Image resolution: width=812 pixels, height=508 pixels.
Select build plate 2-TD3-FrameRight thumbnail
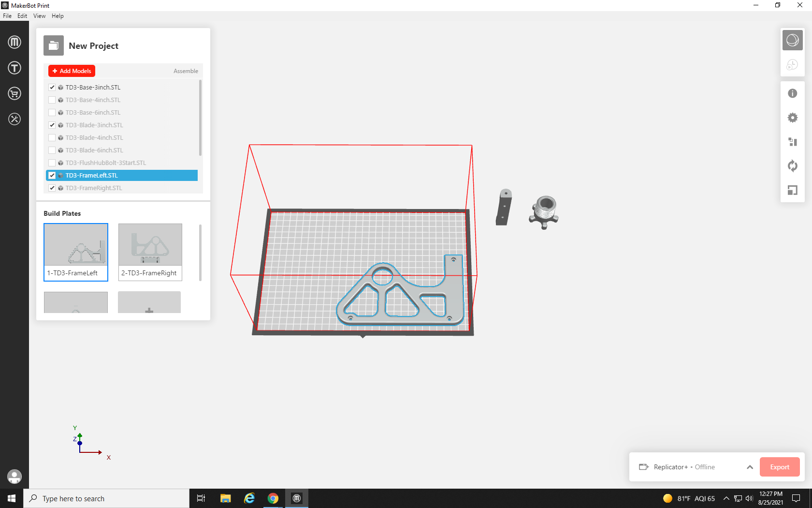click(150, 252)
